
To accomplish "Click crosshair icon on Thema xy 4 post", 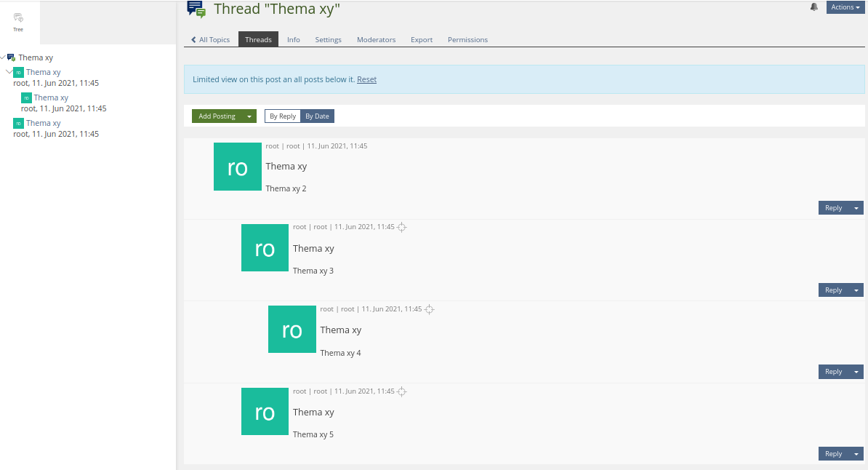I will (429, 309).
